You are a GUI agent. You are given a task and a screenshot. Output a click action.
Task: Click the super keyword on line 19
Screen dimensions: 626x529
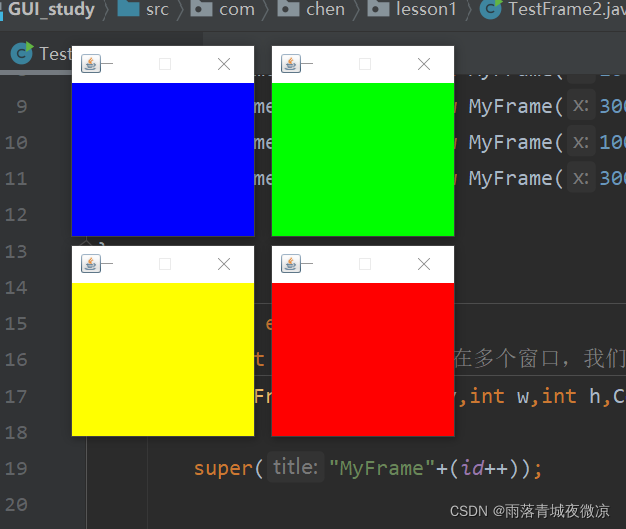(223, 468)
